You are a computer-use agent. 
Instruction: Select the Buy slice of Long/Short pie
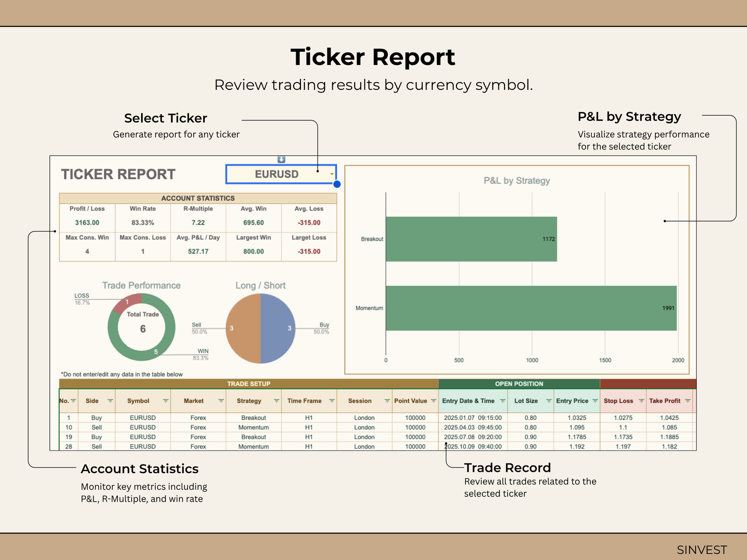tap(278, 329)
